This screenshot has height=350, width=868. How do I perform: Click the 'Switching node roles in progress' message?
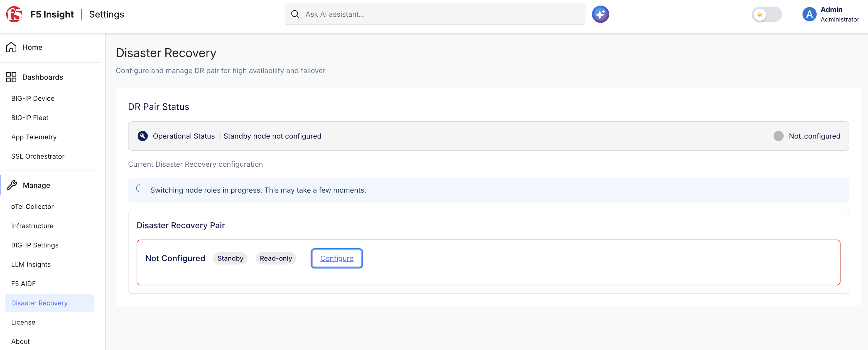258,190
